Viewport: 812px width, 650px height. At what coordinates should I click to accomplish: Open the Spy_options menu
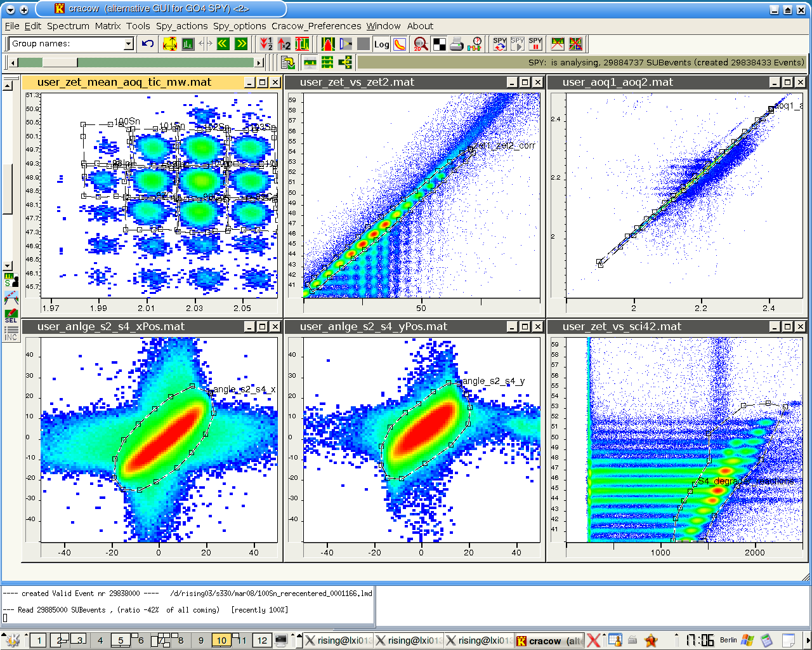pyautogui.click(x=240, y=26)
